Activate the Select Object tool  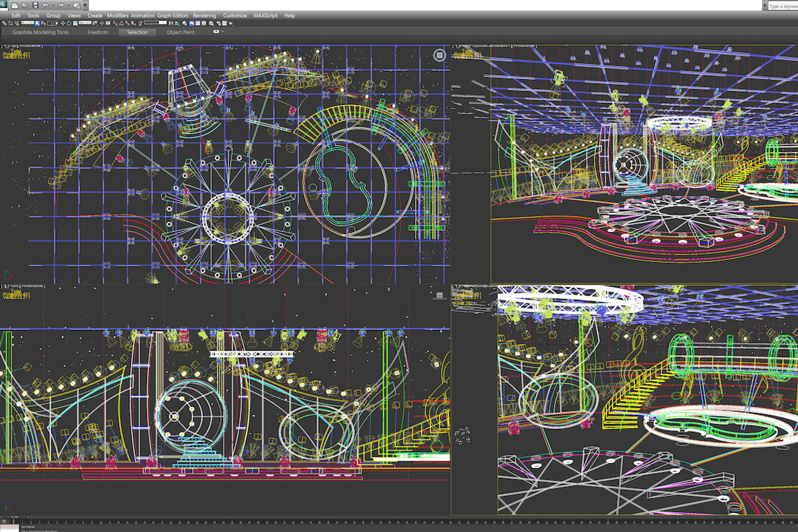coord(37,23)
